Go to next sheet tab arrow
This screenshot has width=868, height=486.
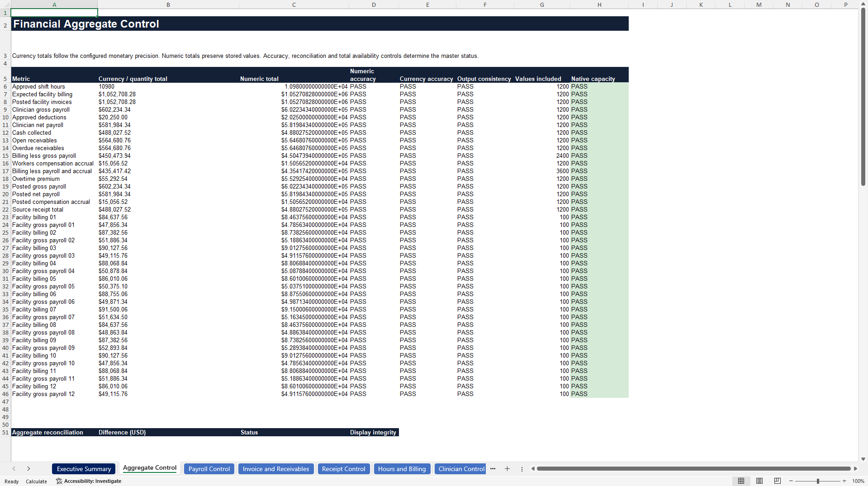coord(28,469)
